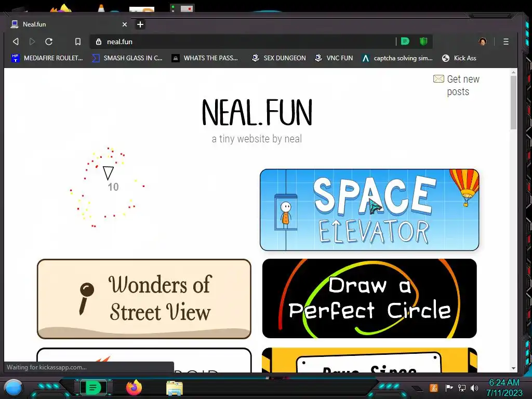Image resolution: width=532 pixels, height=399 pixels.
Task: Open the Wonders of Street View card
Action: (144, 299)
